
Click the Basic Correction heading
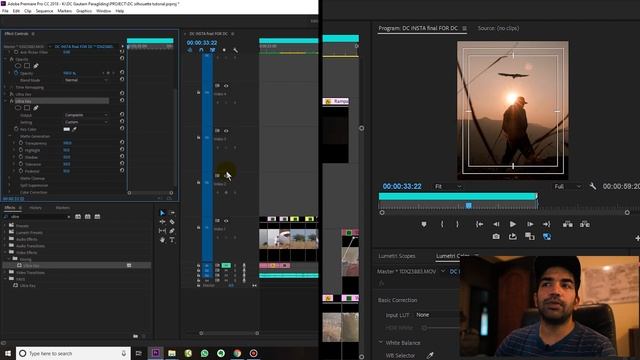pyautogui.click(x=398, y=300)
